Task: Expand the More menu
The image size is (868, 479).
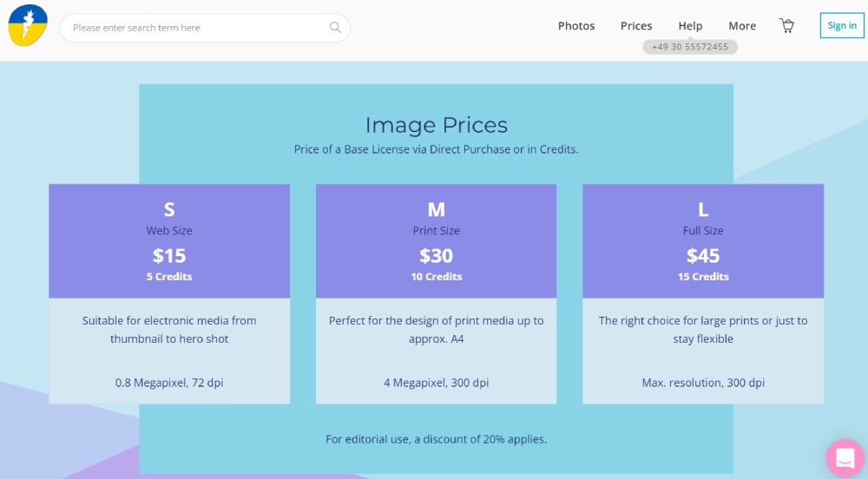Action: pos(742,26)
